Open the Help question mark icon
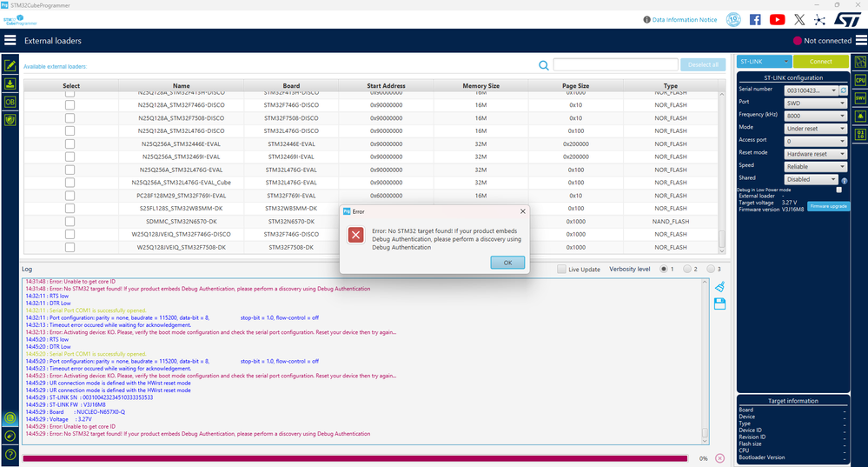The image size is (868, 467). [x=10, y=455]
